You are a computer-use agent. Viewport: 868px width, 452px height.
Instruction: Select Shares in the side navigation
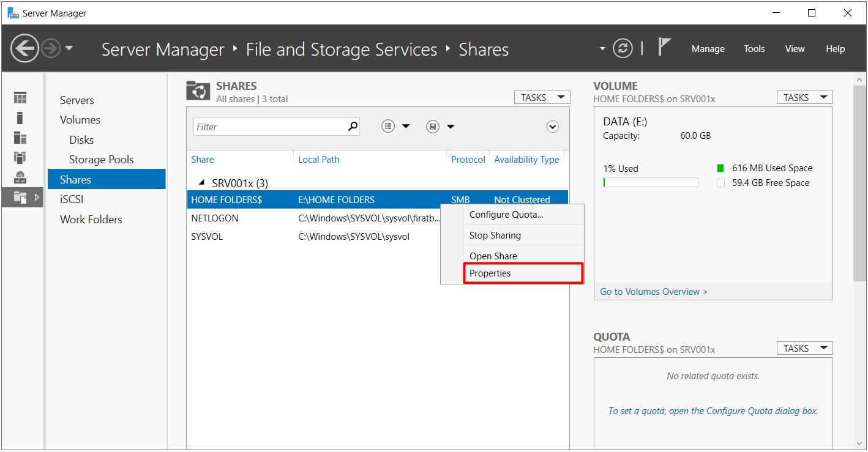[107, 179]
